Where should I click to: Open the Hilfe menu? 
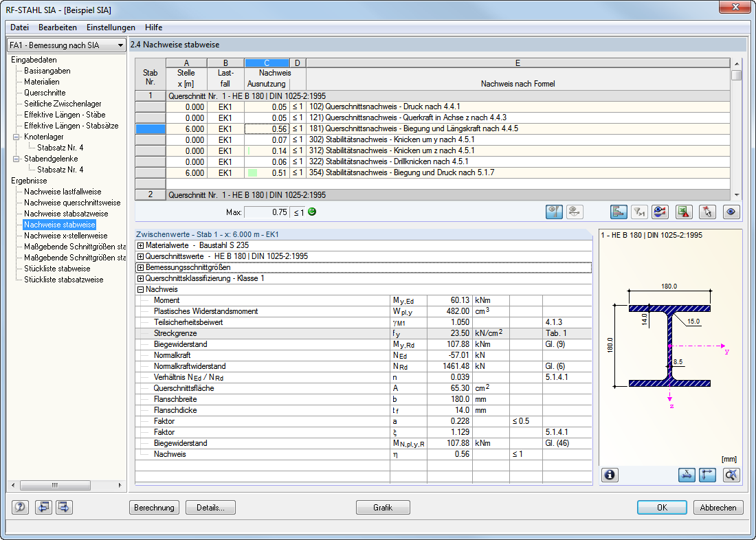pos(153,27)
